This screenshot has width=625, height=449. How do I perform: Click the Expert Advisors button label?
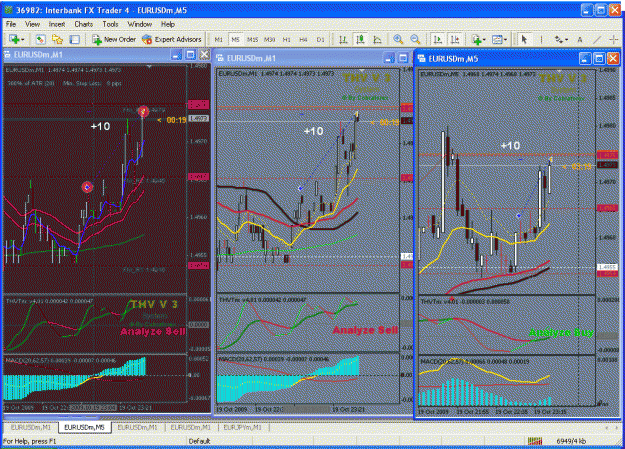[x=178, y=39]
